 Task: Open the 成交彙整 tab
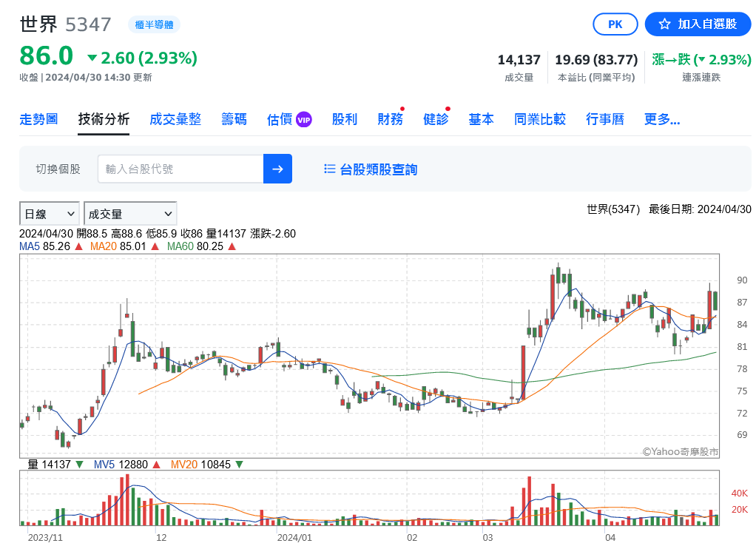pos(175,119)
